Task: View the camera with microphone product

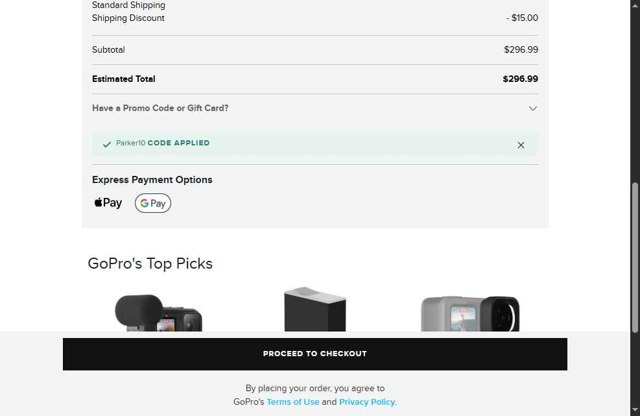Action: pos(158,313)
